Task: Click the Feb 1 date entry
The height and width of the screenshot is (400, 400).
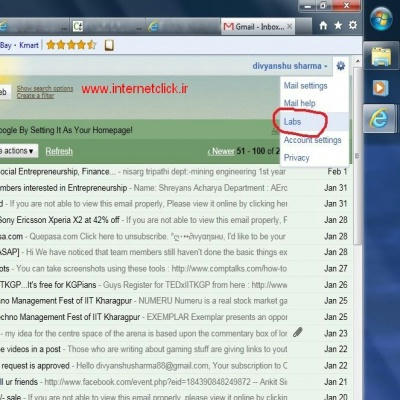Action: click(337, 172)
